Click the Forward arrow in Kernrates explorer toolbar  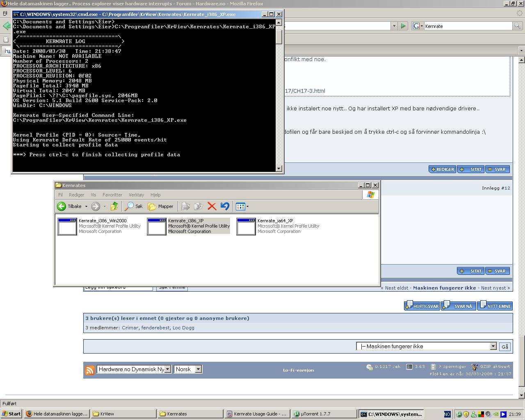96,206
